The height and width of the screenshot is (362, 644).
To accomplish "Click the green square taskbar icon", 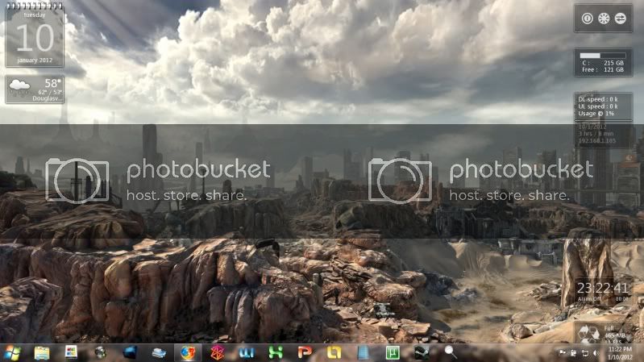I will click(x=393, y=352).
